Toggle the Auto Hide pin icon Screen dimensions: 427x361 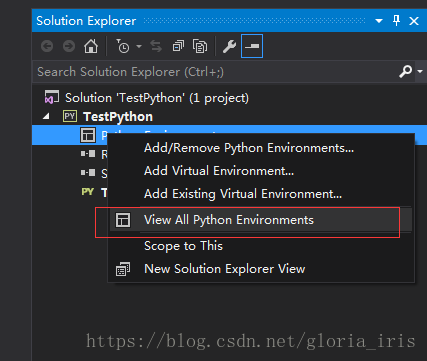click(x=396, y=21)
